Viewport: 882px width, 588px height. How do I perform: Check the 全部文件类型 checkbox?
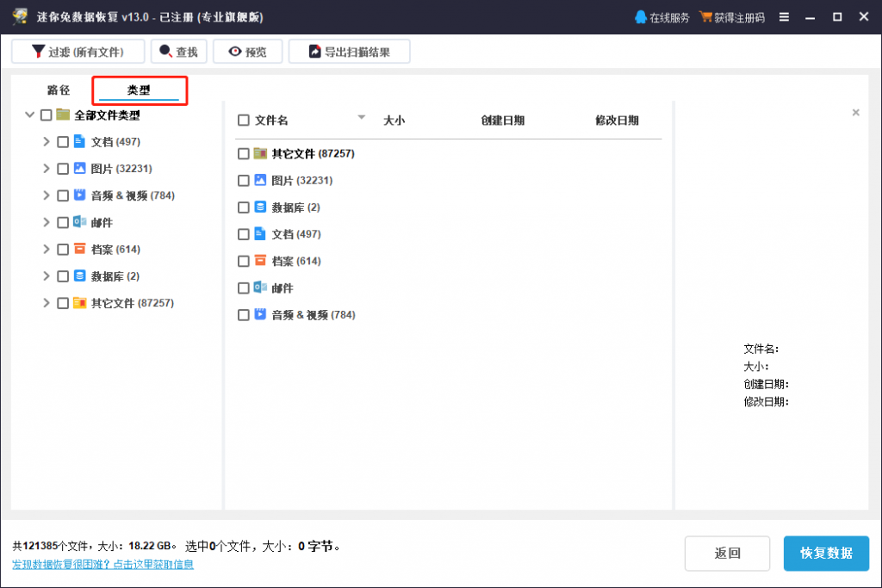tap(47, 115)
